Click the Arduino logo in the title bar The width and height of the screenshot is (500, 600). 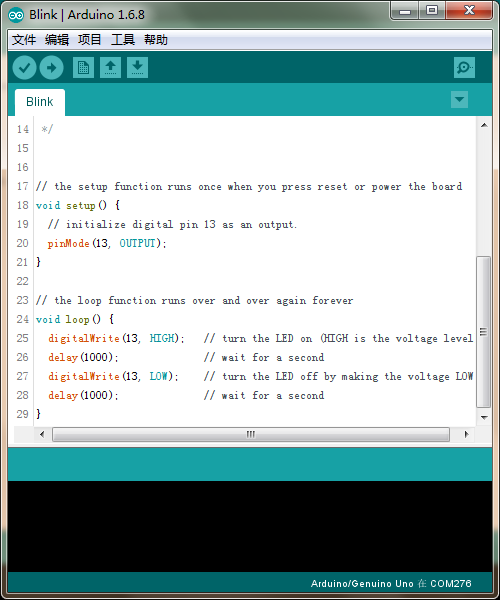16,15
